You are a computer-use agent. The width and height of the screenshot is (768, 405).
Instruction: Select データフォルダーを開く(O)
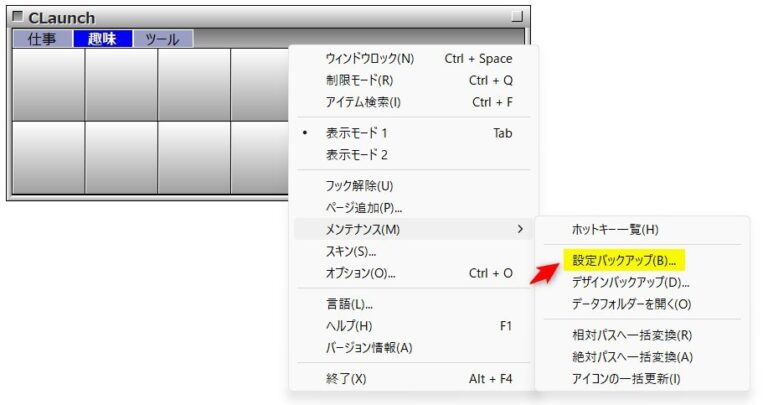click(x=642, y=304)
